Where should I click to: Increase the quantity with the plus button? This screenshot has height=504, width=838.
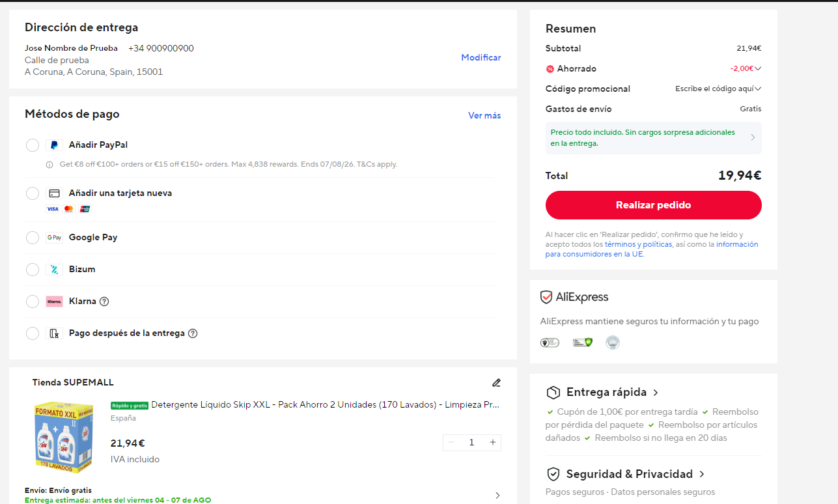point(493,443)
